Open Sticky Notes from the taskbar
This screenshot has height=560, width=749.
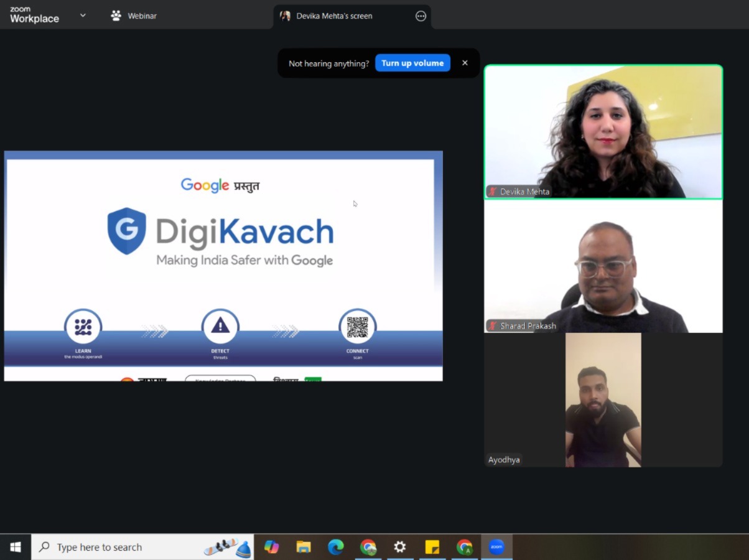coord(432,547)
